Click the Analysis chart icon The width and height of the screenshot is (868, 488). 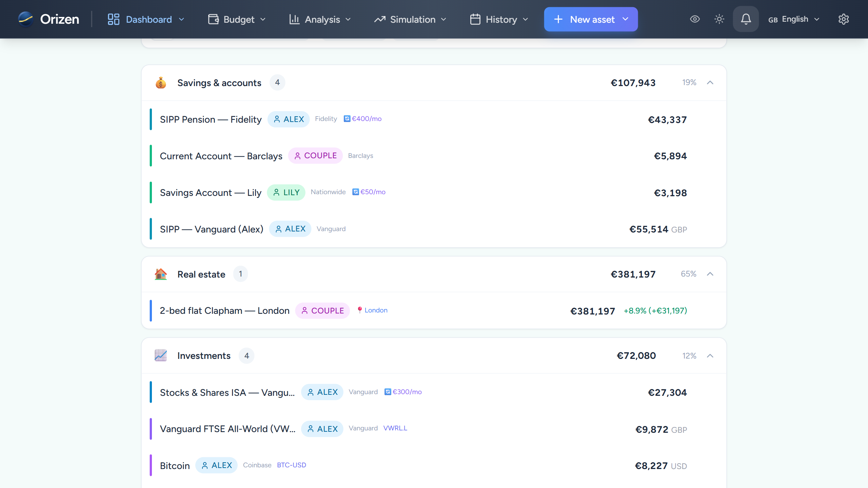[x=294, y=19]
